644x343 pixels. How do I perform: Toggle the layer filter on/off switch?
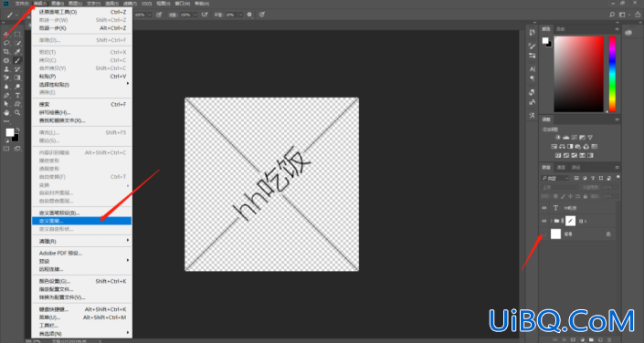(618, 177)
